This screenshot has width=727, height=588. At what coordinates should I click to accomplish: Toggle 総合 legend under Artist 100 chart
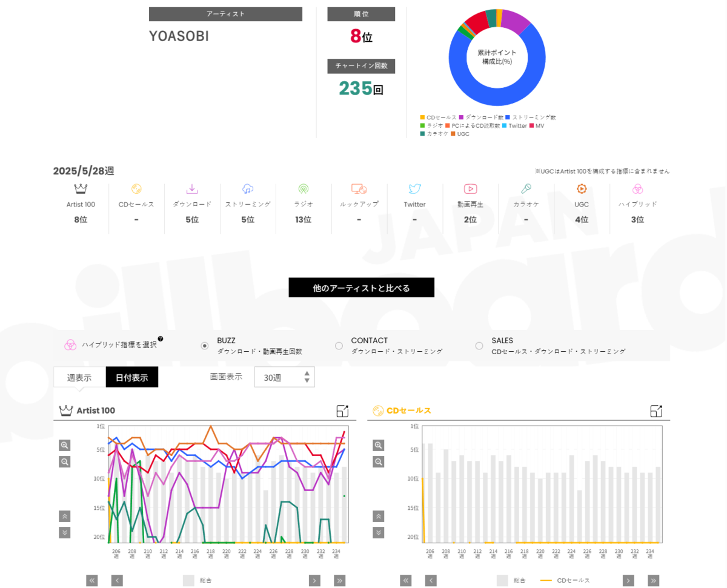[x=197, y=581]
